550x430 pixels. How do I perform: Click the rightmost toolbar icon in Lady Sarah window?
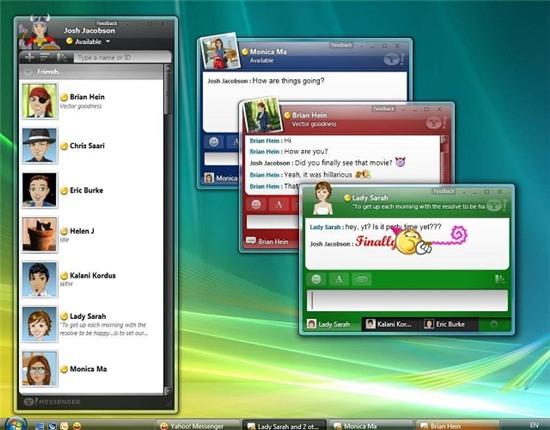point(499,279)
